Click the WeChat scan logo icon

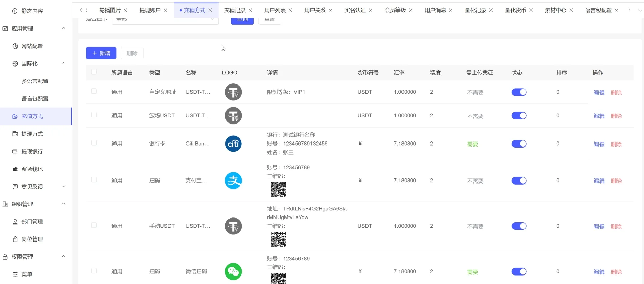(x=233, y=271)
